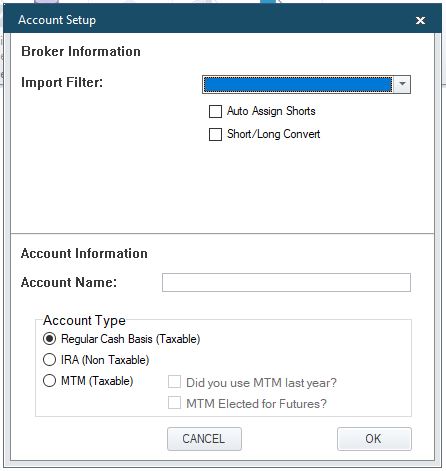446x471 pixels.
Task: Click the Short/Long Convert label text
Action: point(273,134)
